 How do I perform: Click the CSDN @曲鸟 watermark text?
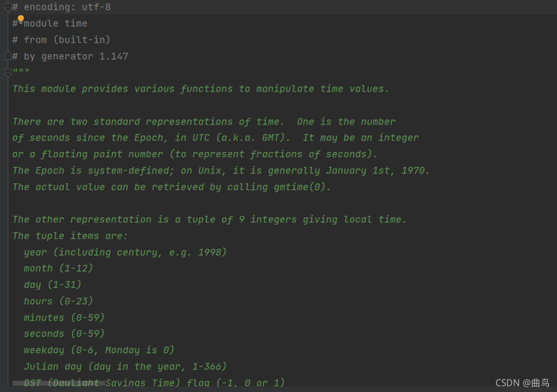[522, 383]
